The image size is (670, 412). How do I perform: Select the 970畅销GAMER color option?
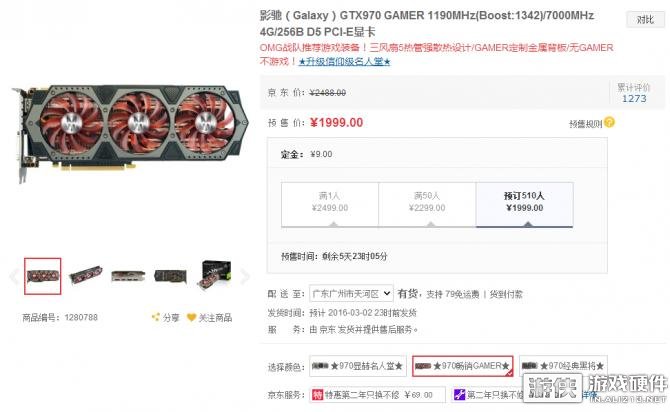463,366
